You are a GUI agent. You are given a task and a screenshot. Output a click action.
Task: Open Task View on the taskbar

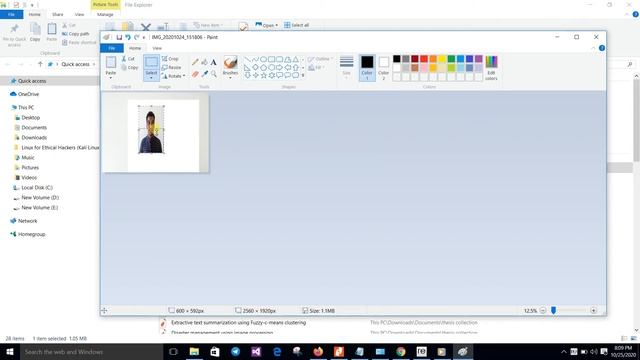(x=173, y=352)
